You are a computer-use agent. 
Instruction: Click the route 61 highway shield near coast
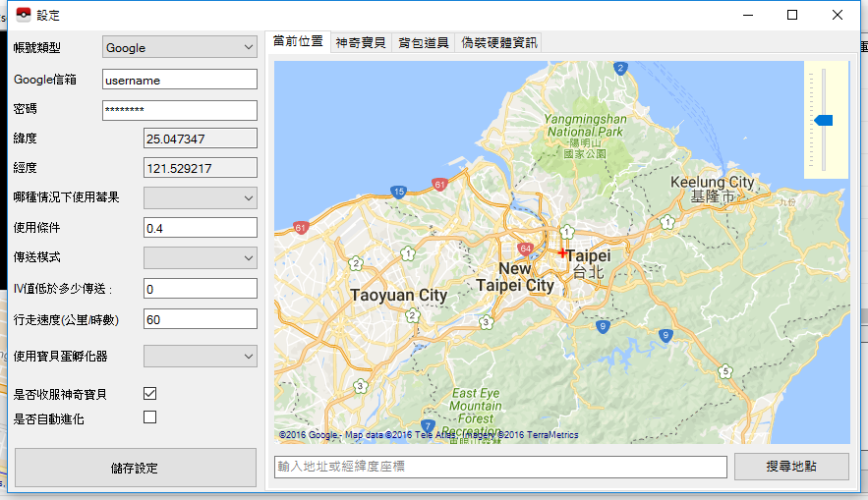(439, 184)
